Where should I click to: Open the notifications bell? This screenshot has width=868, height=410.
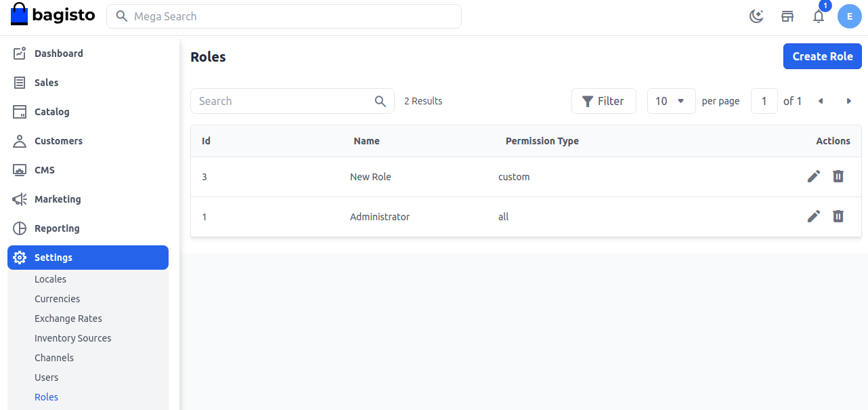[x=819, y=16]
